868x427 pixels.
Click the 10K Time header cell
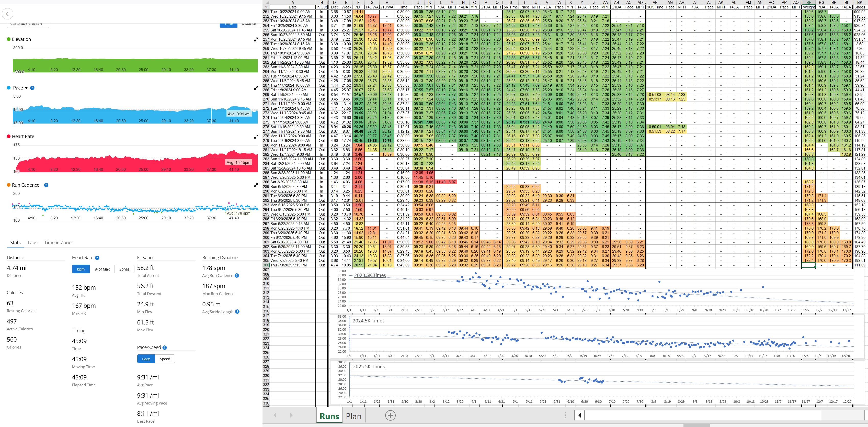point(655,7)
